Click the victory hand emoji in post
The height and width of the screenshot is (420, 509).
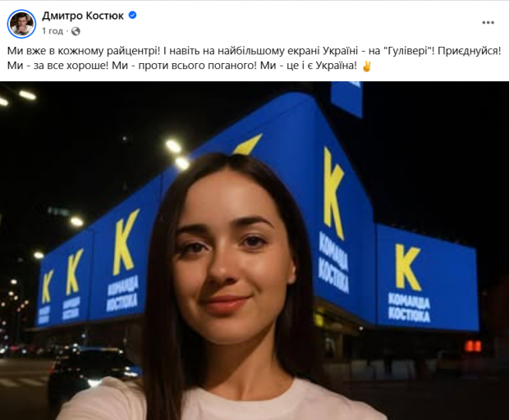367,66
